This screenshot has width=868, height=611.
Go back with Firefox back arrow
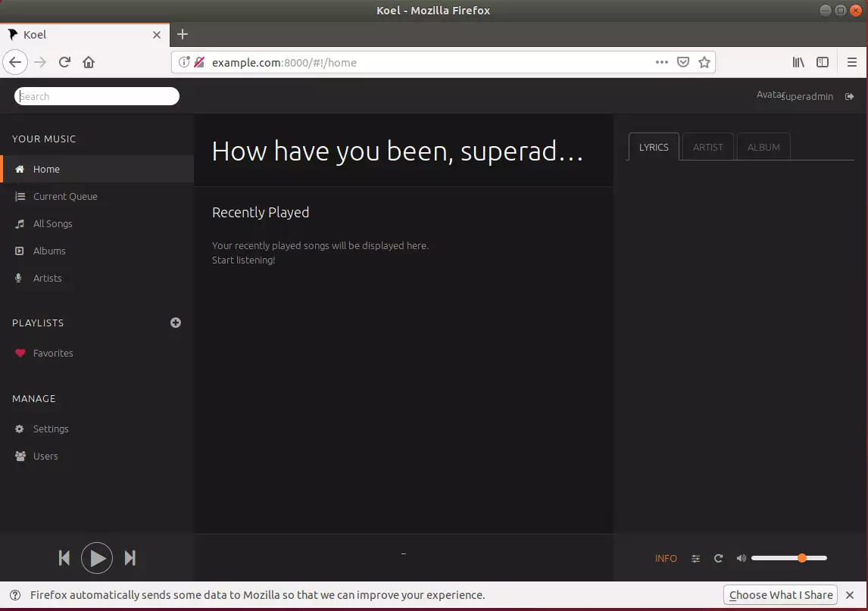[x=15, y=62]
